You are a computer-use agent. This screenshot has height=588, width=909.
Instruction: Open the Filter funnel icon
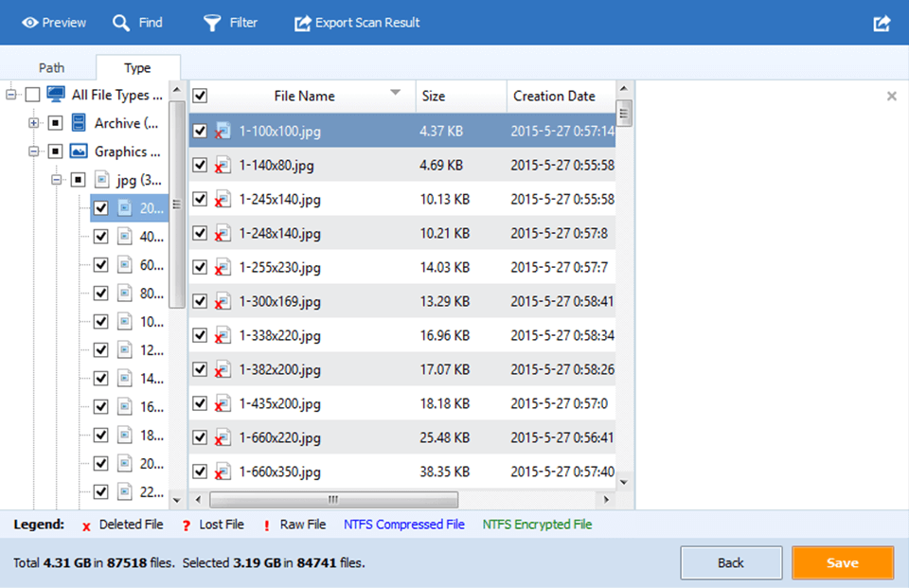(x=210, y=22)
